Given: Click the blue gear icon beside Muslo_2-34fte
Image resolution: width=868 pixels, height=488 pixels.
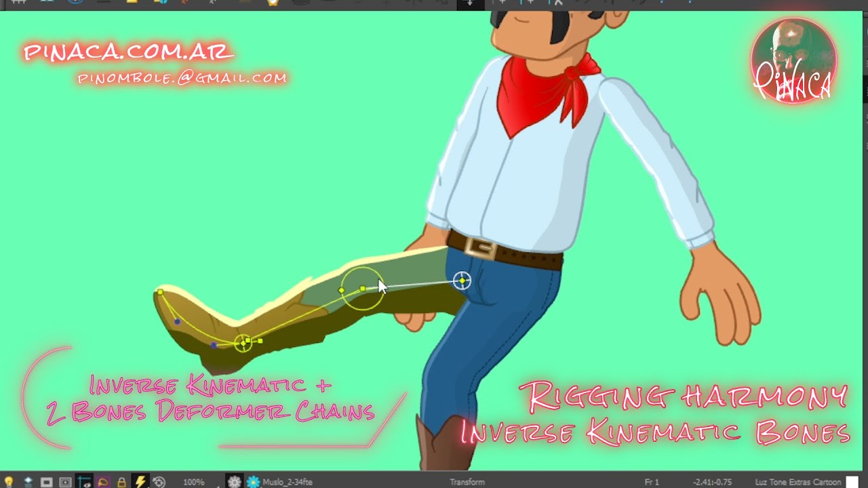Looking at the screenshot, I should click(x=253, y=482).
